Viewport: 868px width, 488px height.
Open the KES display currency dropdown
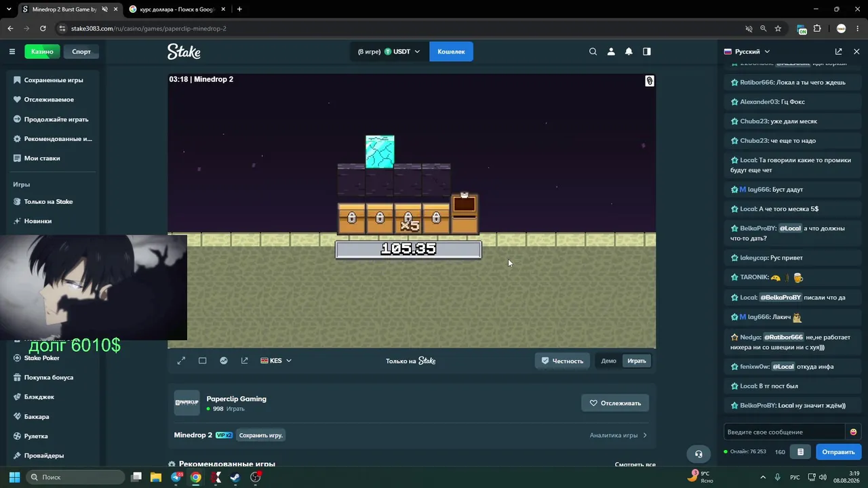[276, 361]
